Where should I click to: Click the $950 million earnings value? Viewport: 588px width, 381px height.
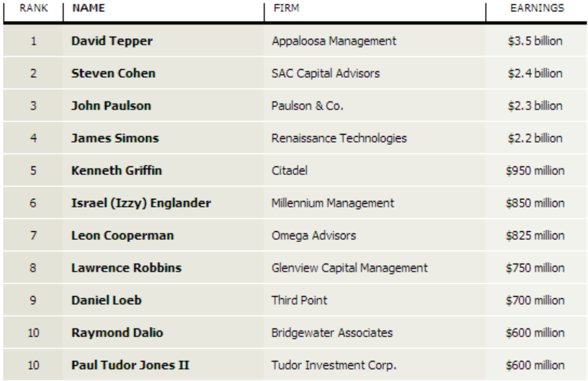click(x=535, y=171)
